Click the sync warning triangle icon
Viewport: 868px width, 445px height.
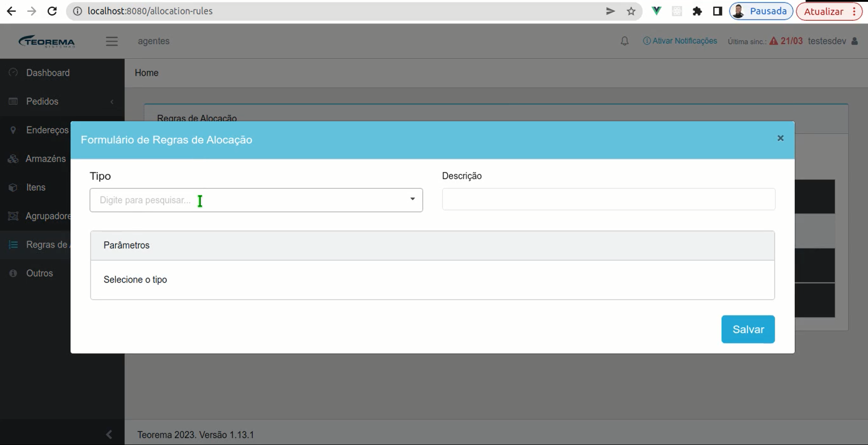click(x=774, y=41)
